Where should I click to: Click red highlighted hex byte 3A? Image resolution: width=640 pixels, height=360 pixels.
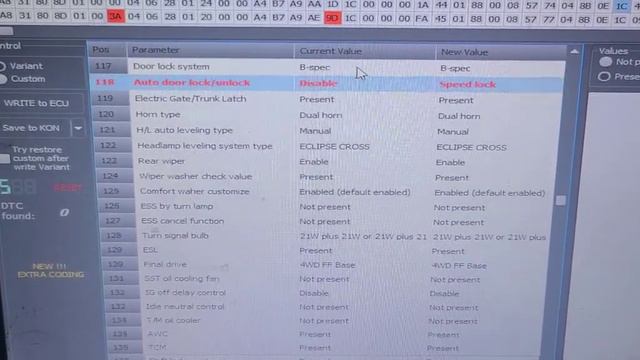(x=116, y=17)
